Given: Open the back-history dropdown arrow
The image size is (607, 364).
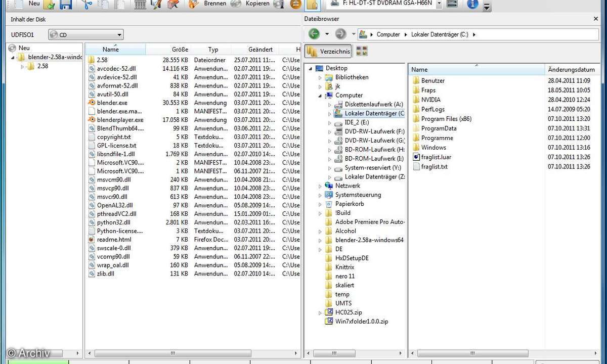Looking at the screenshot, I should pos(327,34).
